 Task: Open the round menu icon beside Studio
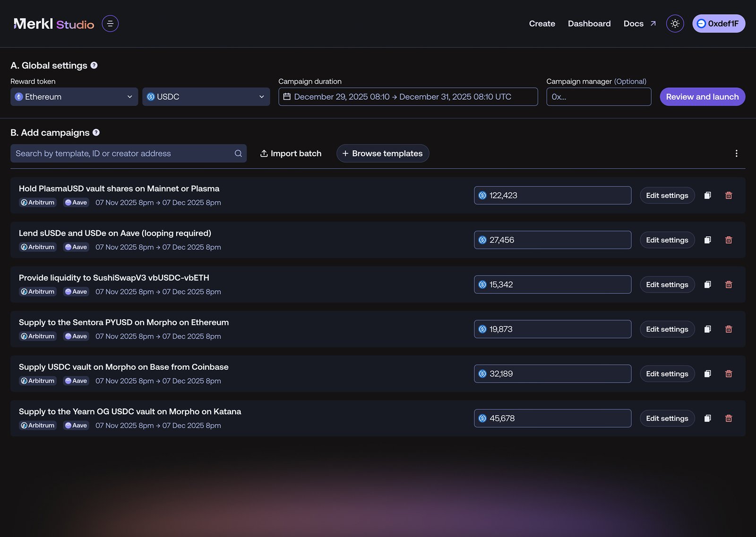(110, 24)
